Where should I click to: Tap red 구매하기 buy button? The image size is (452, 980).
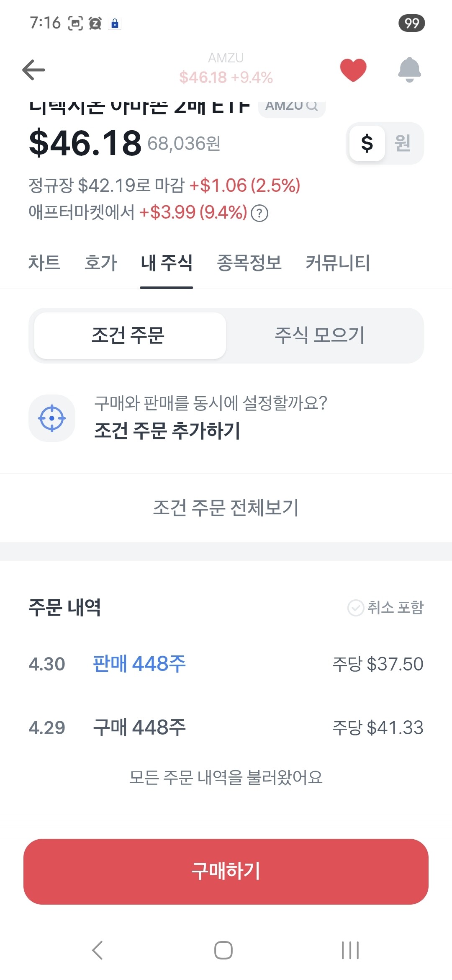pyautogui.click(x=226, y=872)
